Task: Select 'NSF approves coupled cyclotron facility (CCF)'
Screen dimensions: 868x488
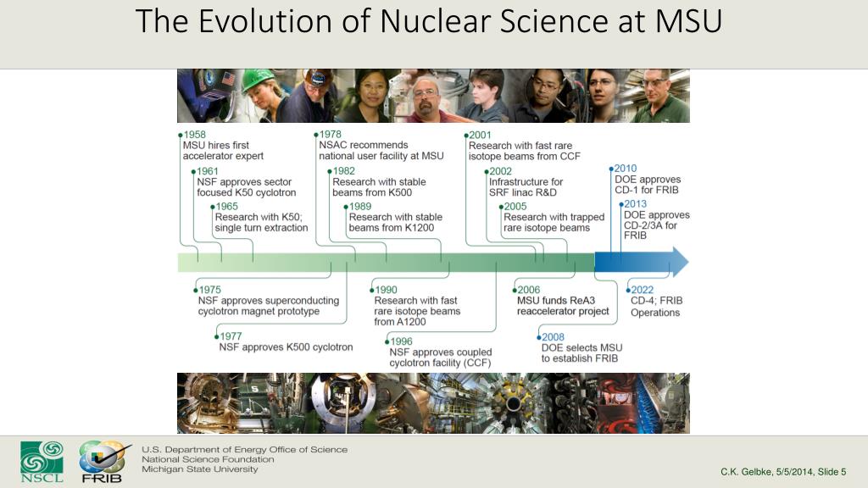Action: [x=441, y=358]
